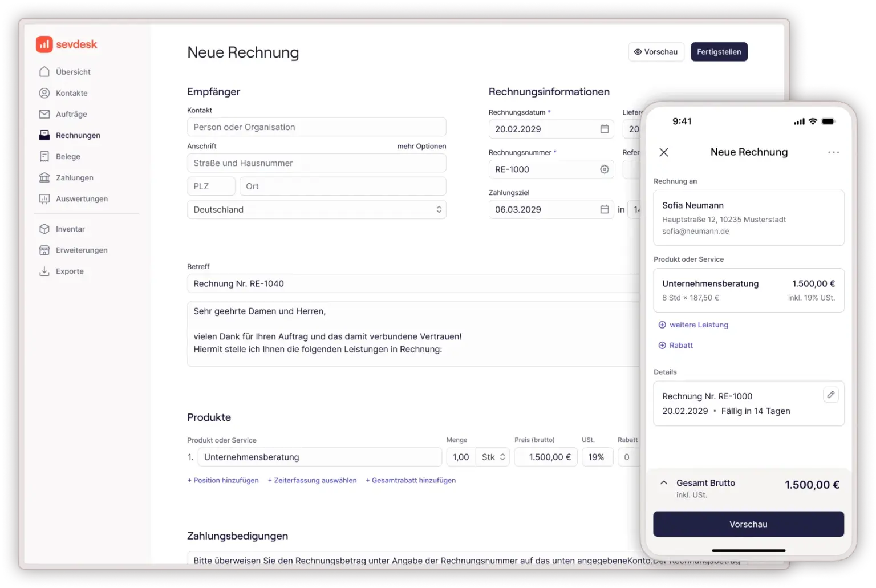Open three-dot menu in mobile header
876x588 pixels.
833,152
